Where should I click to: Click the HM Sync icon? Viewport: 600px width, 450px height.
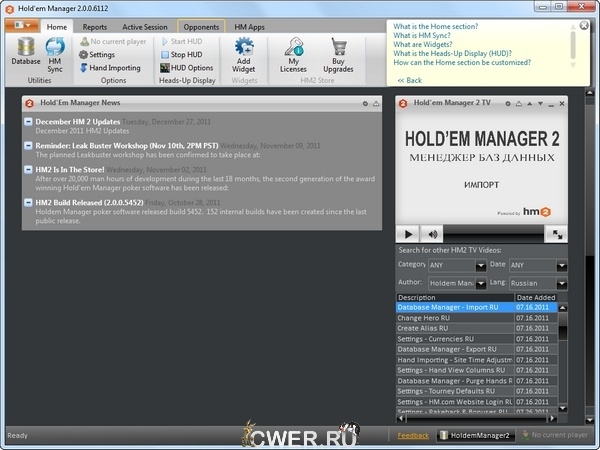click(56, 50)
